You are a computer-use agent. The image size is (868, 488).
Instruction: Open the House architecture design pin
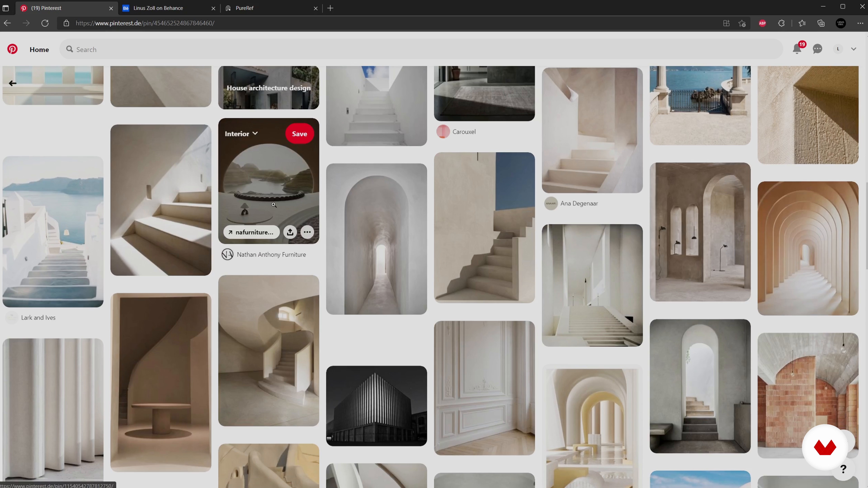tap(269, 88)
